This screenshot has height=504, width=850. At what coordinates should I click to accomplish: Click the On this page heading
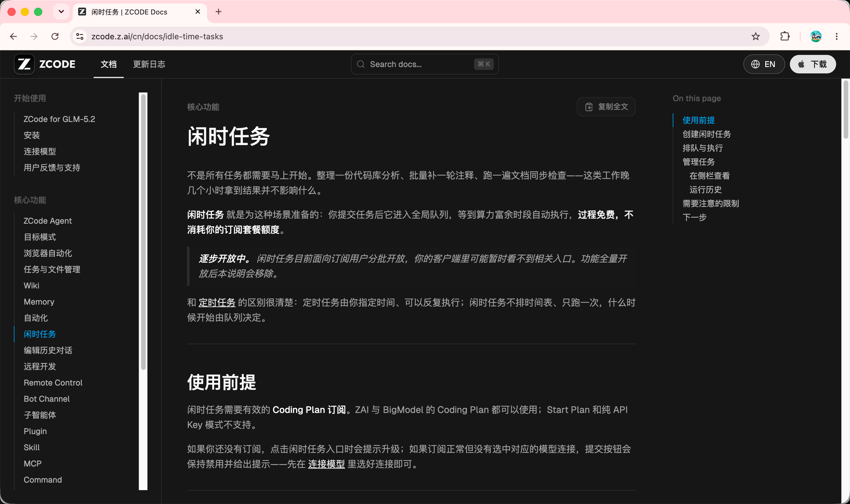696,99
